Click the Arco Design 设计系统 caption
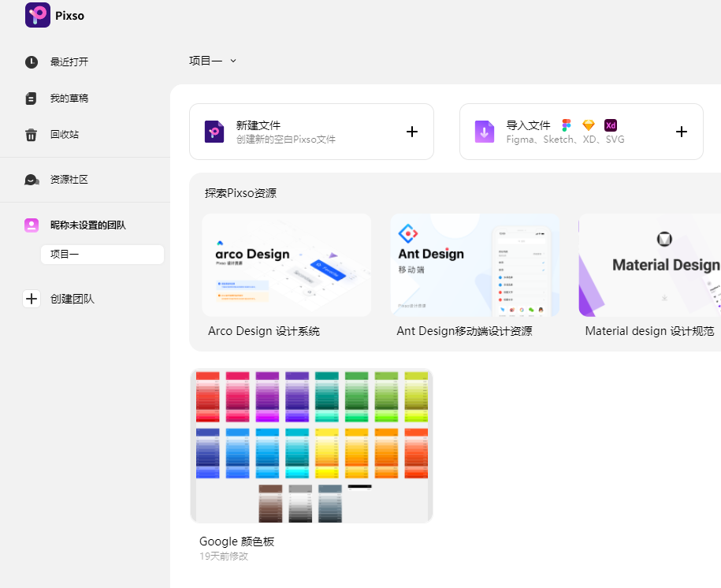 [x=263, y=331]
